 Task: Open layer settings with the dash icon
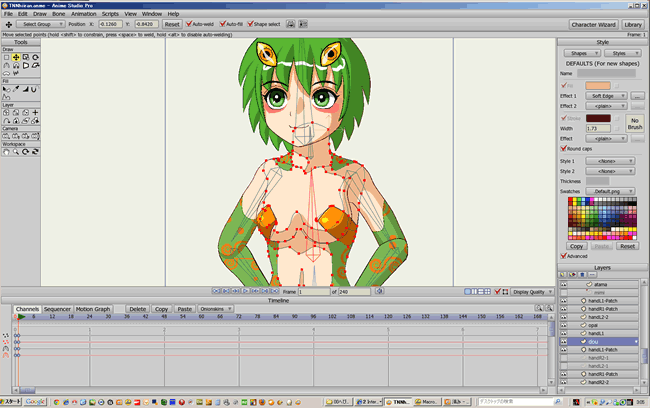(592, 274)
